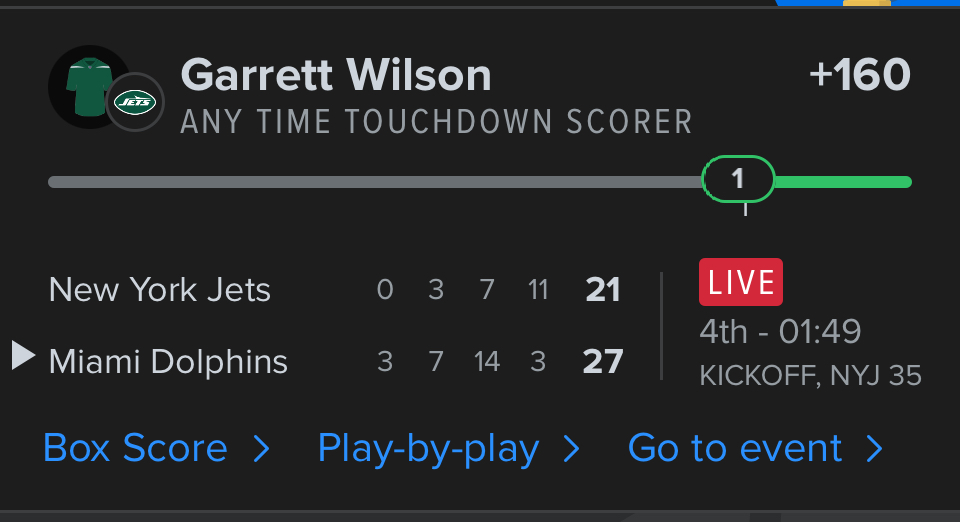Click the chevron next to Box Score
The width and height of the screenshot is (960, 522).
[x=262, y=449]
